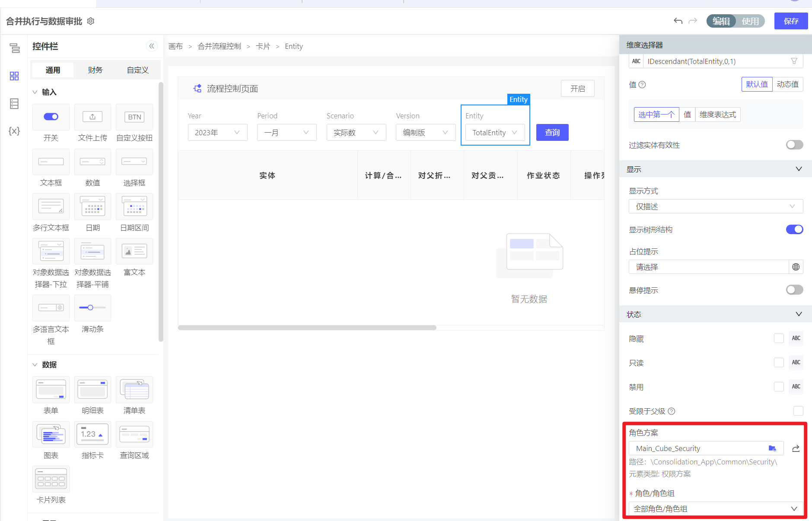The image size is (812, 521).
Task: Click the undo arrow icon
Action: tap(678, 21)
